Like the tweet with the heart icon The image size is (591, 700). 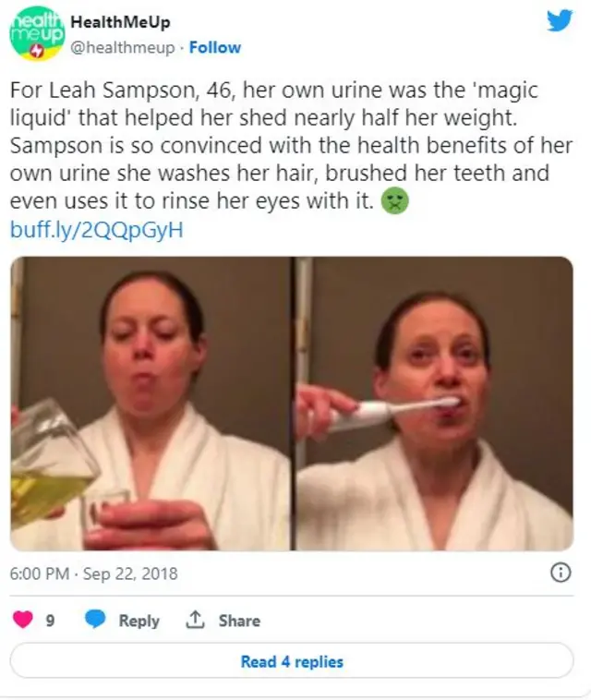click(23, 620)
